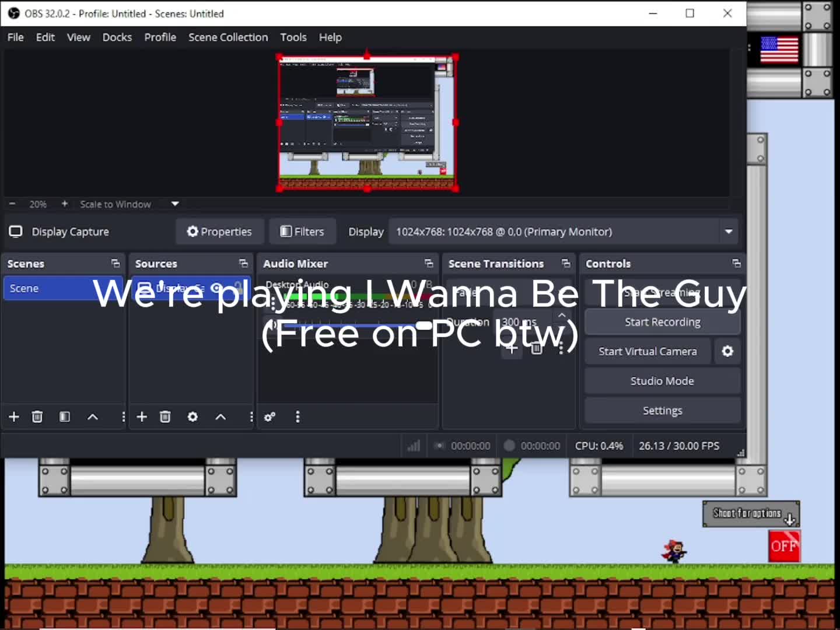Open the File menu
Image resolution: width=840 pixels, height=630 pixels.
pos(15,37)
